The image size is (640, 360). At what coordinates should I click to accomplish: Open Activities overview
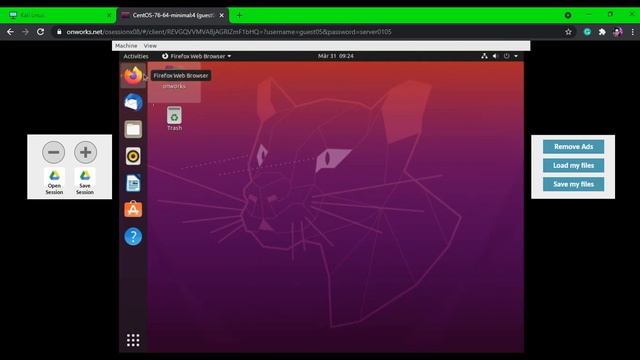[x=136, y=56]
